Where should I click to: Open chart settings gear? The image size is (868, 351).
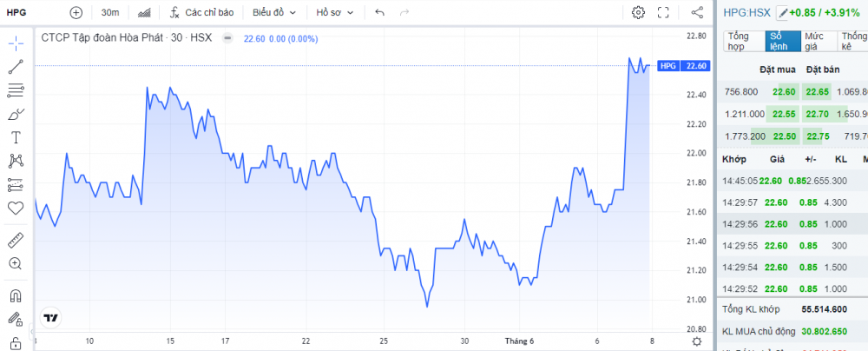638,12
